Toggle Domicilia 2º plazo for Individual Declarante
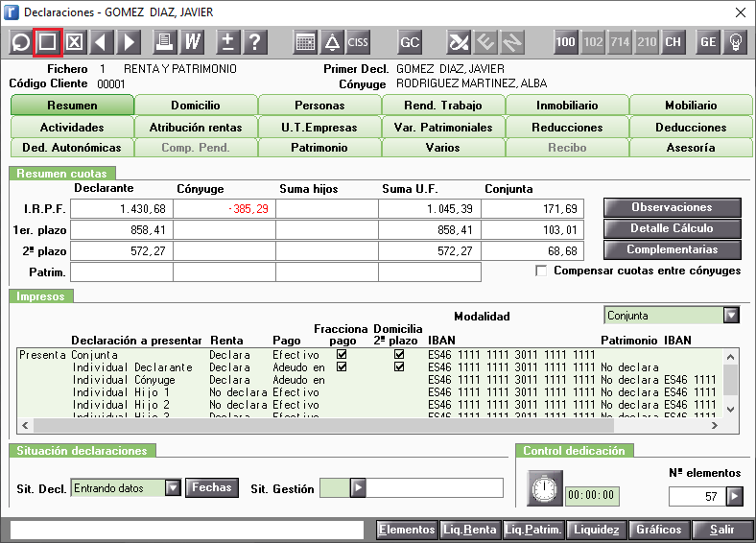Image resolution: width=756 pixels, height=543 pixels. [399, 367]
